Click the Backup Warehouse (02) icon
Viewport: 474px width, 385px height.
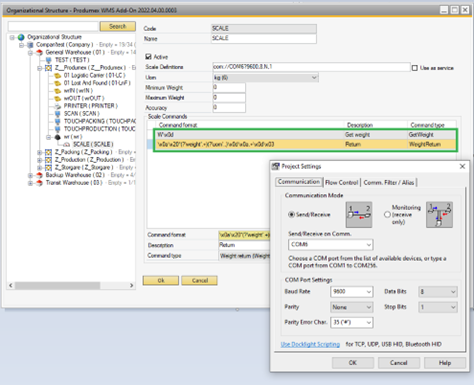[39, 175]
